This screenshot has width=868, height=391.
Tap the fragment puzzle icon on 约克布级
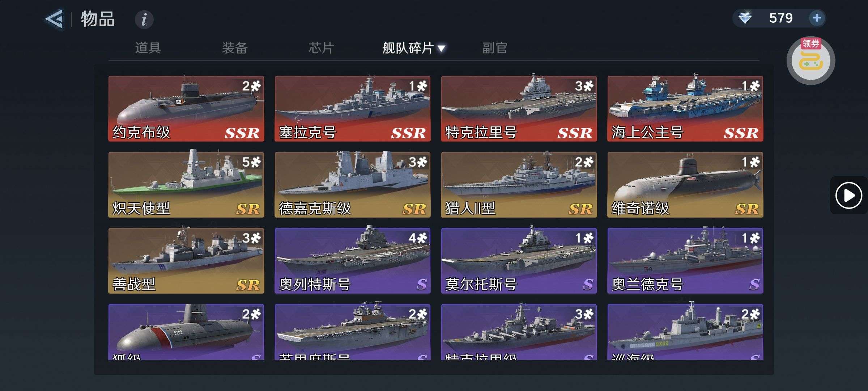point(255,86)
